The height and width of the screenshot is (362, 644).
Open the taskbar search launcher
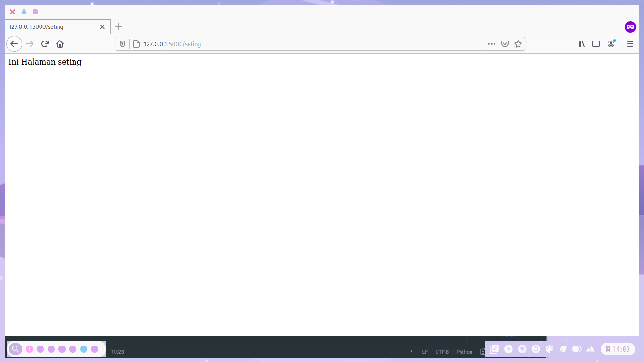click(16, 349)
